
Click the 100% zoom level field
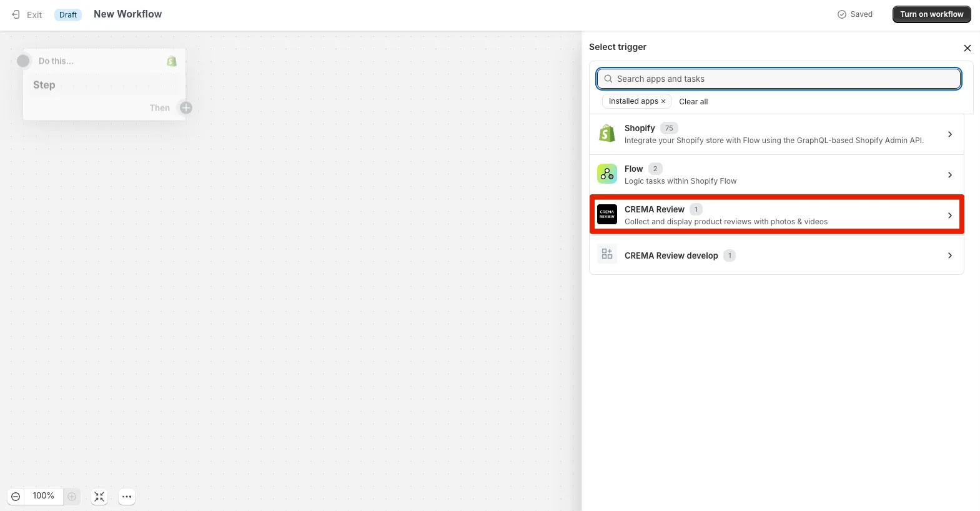pyautogui.click(x=43, y=496)
